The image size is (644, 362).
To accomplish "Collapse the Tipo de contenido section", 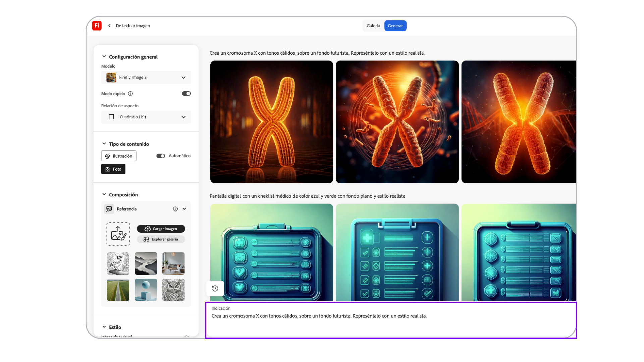I will (104, 144).
